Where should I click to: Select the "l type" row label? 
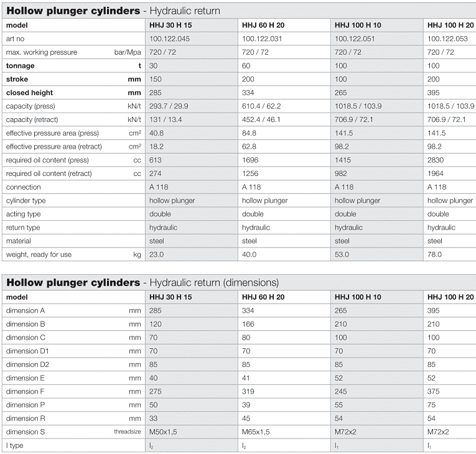[15, 445]
